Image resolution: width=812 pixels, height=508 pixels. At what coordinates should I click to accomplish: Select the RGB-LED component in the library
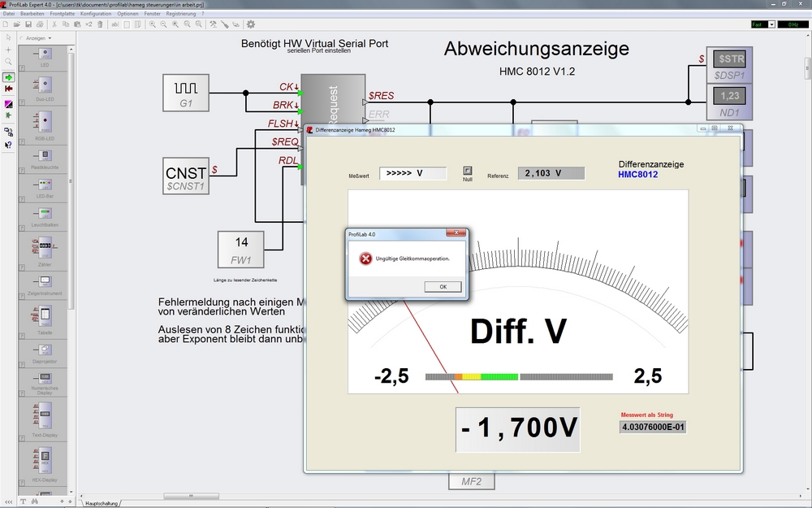tap(44, 125)
